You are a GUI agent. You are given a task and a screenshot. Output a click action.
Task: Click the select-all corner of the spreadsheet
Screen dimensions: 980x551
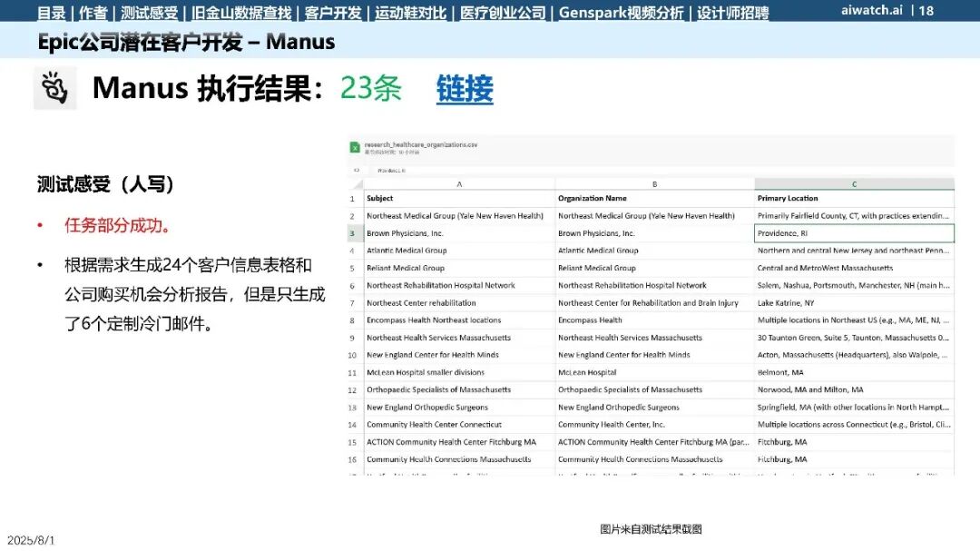(x=356, y=184)
